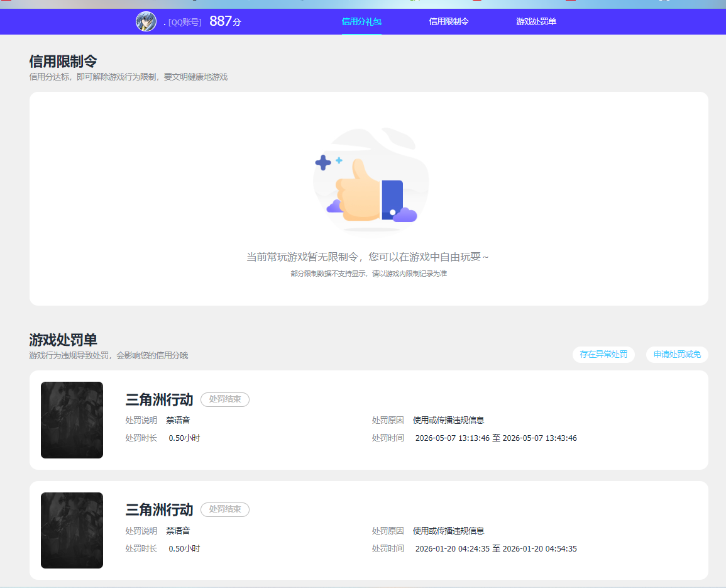
Task: Click 处罚结束 badge on 2026-01-20 record
Action: (x=225, y=509)
